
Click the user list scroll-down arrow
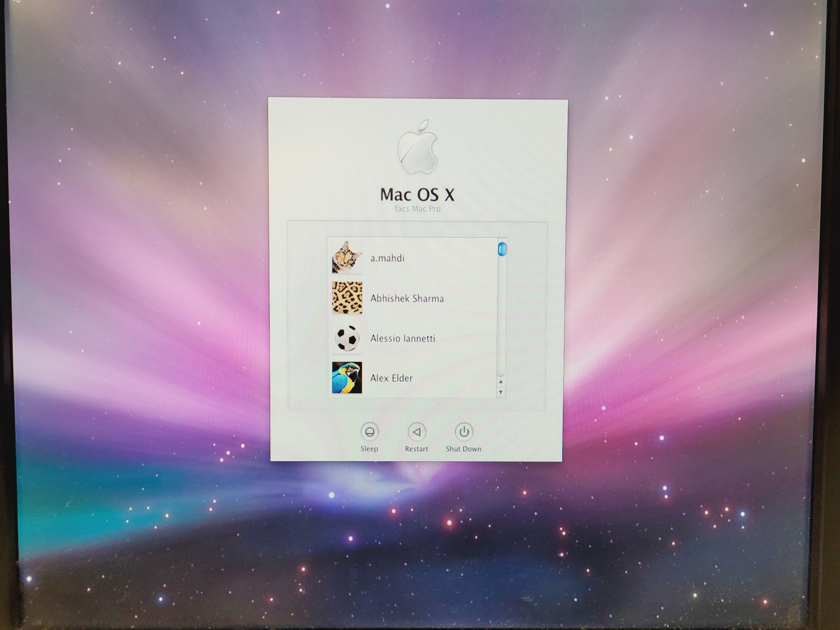tap(501, 392)
